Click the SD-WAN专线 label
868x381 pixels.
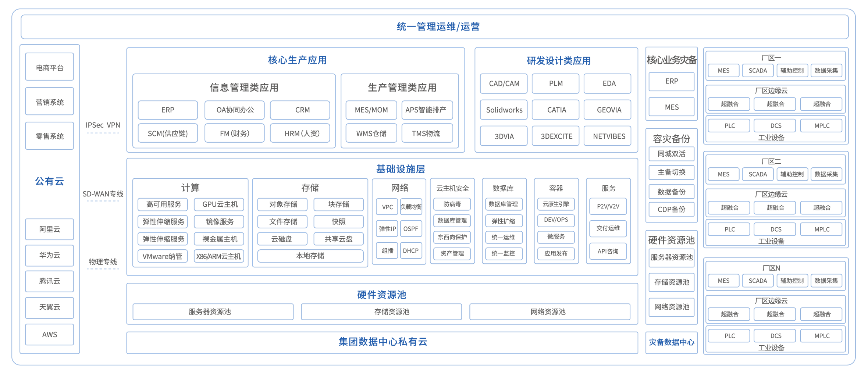tap(103, 194)
